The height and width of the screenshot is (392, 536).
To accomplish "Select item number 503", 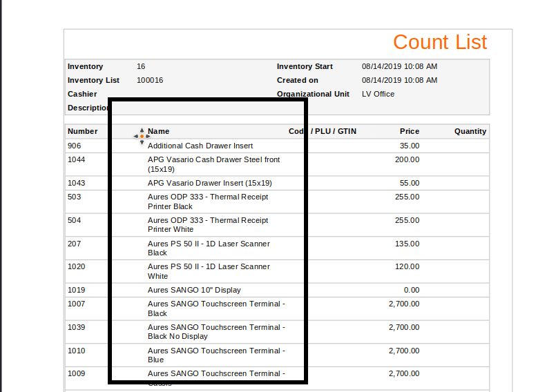I will (x=74, y=197).
